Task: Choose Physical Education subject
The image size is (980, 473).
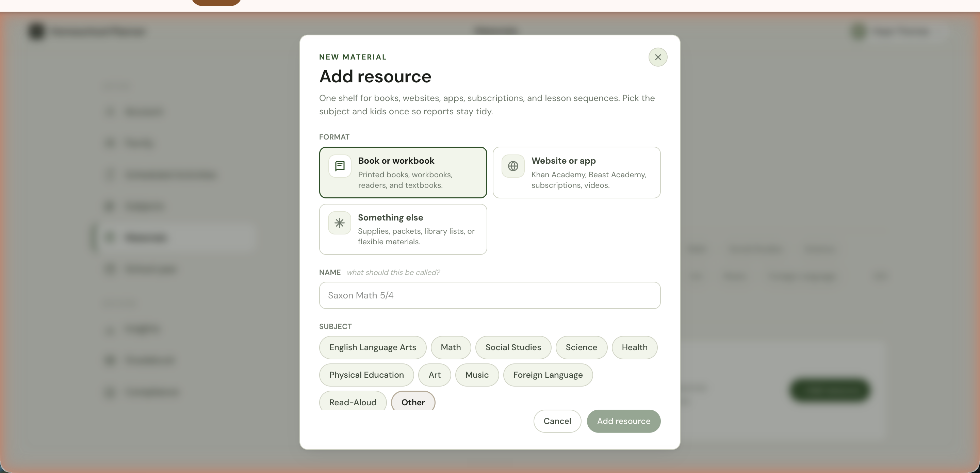Action: (x=366, y=375)
